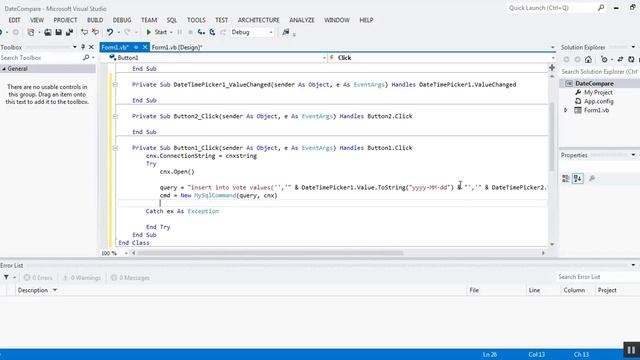Click the Open File toolbar icon
The width and height of the screenshot is (640, 360).
click(48, 32)
